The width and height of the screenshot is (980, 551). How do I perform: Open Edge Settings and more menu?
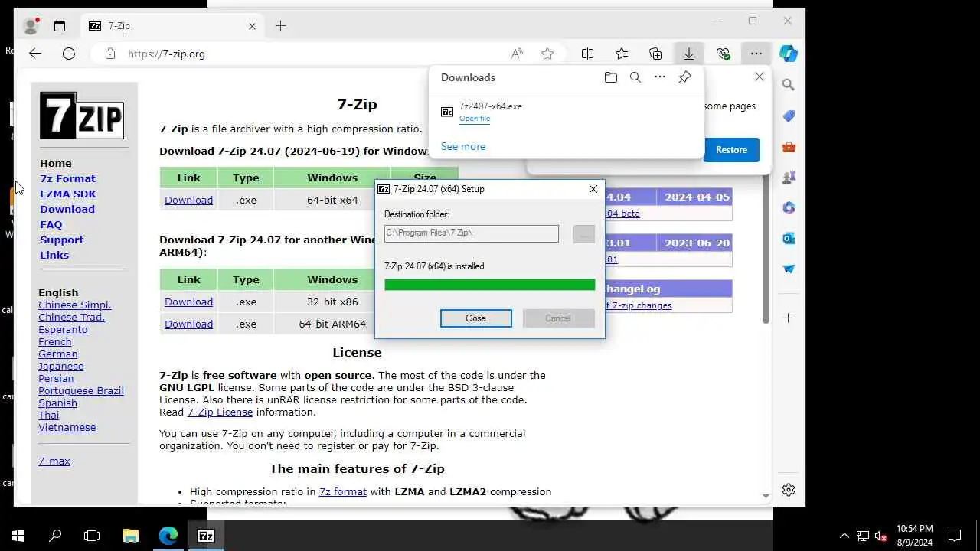(756, 54)
